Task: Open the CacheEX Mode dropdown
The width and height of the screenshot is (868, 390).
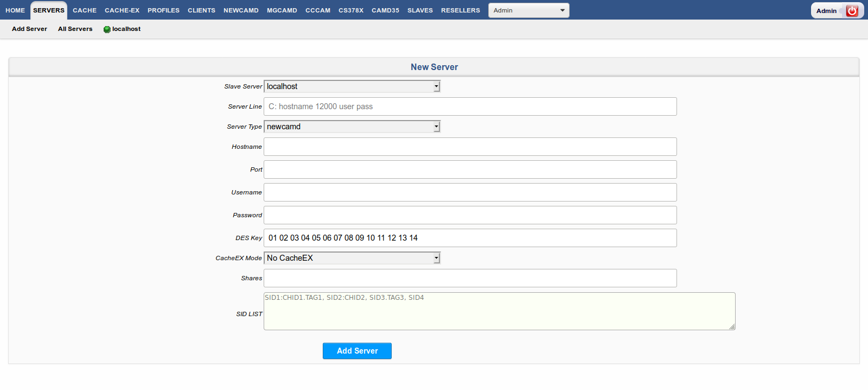Action: tap(352, 258)
